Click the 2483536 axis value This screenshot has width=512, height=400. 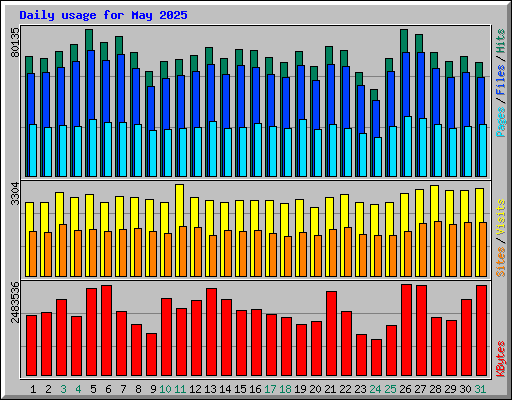pyautogui.click(x=15, y=302)
